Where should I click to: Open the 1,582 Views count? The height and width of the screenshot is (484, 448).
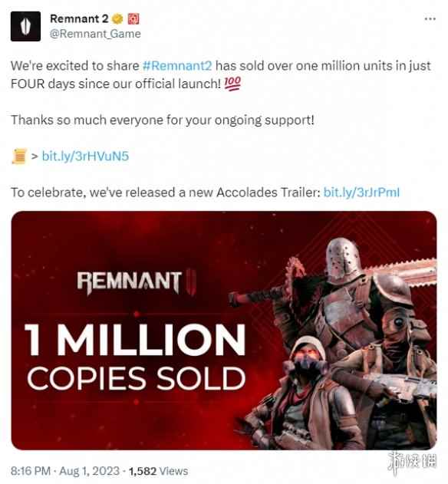pos(158,471)
